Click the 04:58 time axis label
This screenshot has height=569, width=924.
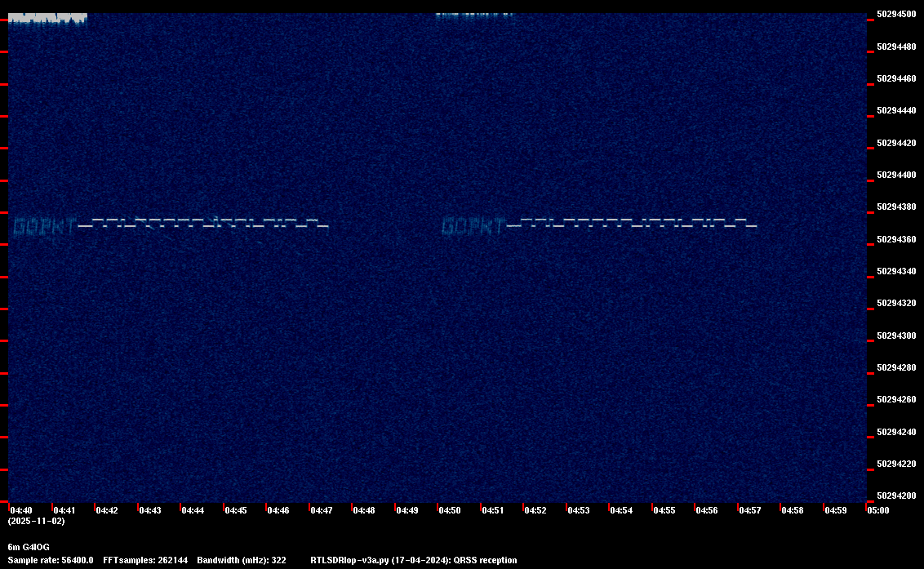click(793, 510)
